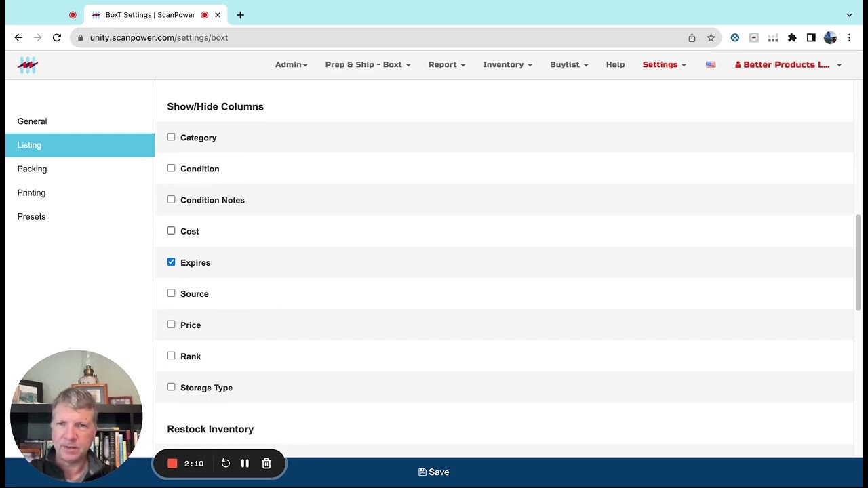Viewport: 868px width, 488px height.
Task: Open the Extensions puzzle piece icon
Action: pyautogui.click(x=792, y=38)
